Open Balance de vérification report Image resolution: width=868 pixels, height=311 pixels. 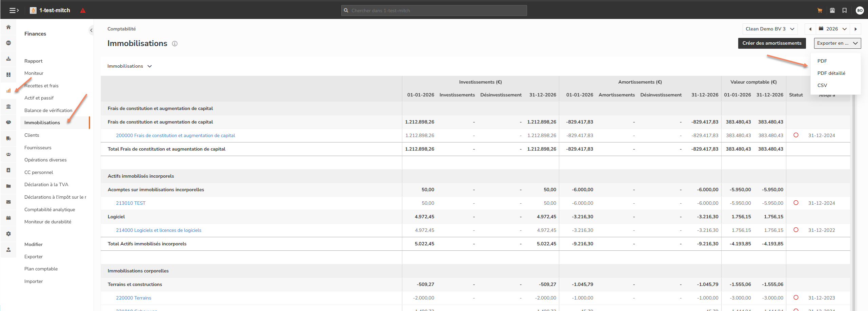click(48, 110)
